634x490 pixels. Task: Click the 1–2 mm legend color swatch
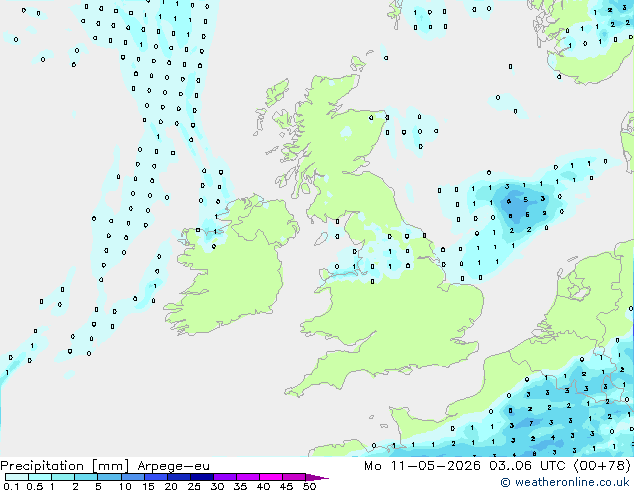[63, 477]
